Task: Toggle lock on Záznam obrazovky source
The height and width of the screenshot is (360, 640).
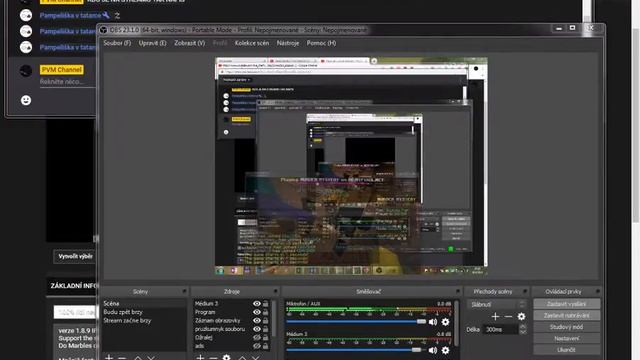Action: click(x=266, y=321)
